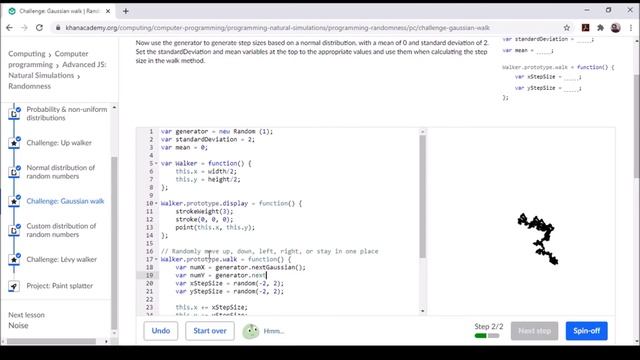Viewport: 640px width, 360px height.
Task: Click the star icon beside Challenge: Lévy walker
Action: click(x=14, y=260)
